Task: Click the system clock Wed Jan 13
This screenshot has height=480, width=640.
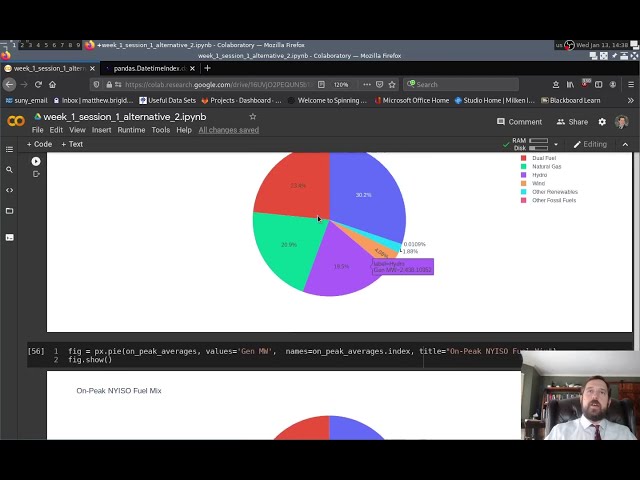Action: click(602, 45)
